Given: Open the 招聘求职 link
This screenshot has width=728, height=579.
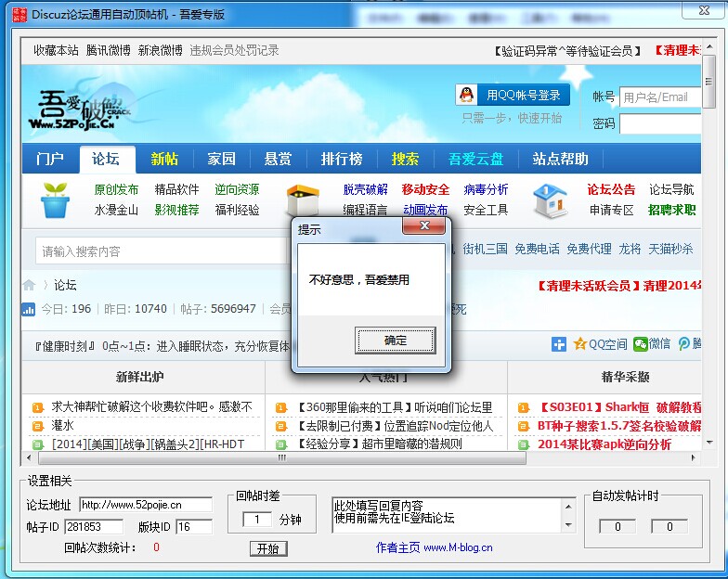Looking at the screenshot, I should [672, 210].
